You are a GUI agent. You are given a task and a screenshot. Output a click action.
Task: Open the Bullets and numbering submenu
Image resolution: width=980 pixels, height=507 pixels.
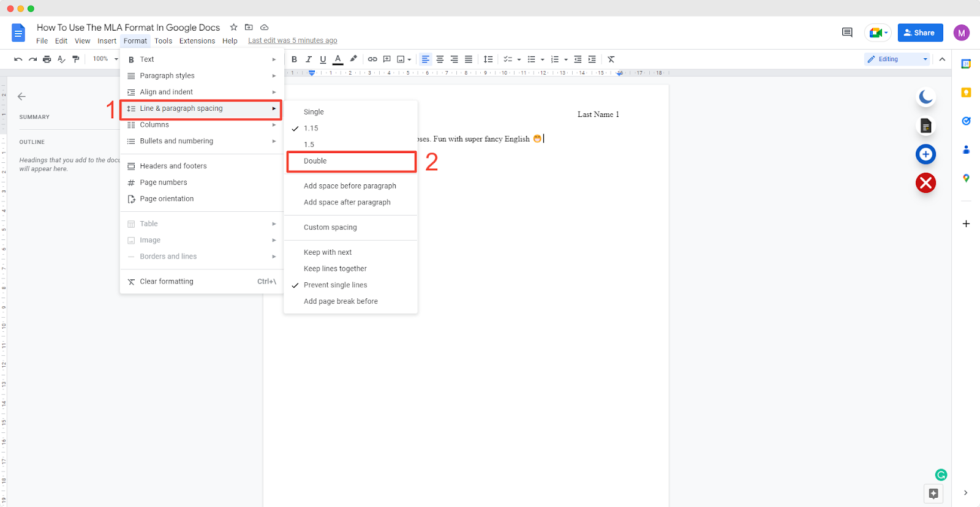[x=202, y=141]
